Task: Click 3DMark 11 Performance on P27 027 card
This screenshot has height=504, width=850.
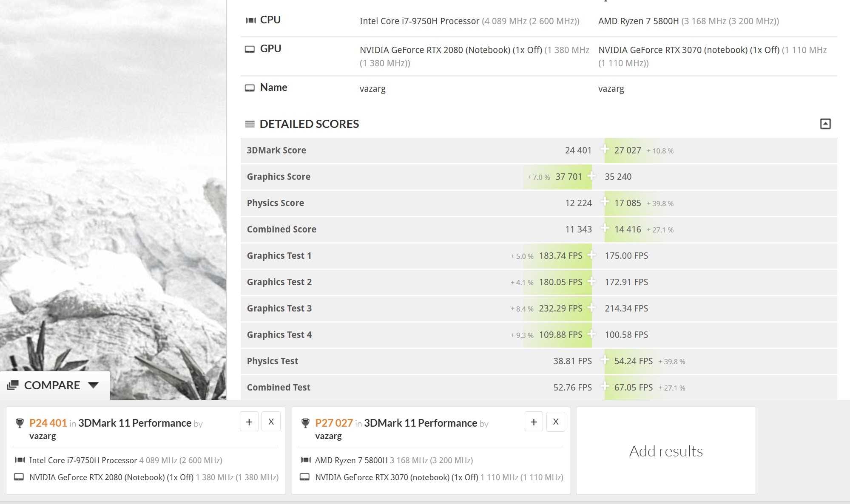Action: coord(421,423)
